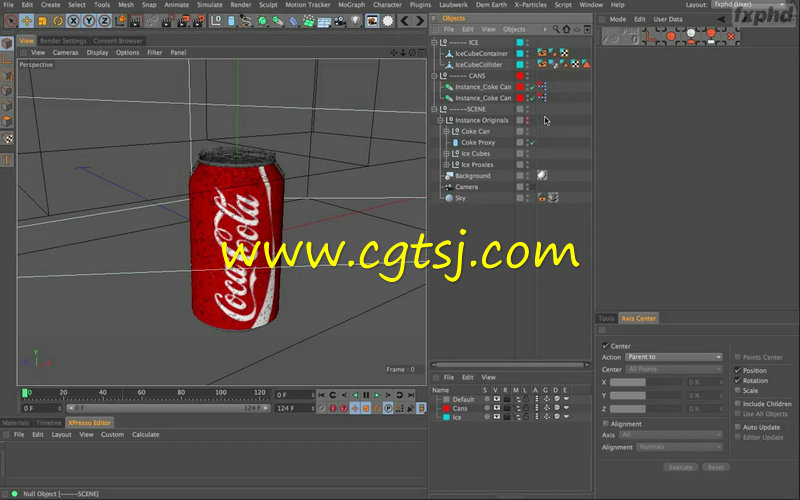Image resolution: width=800 pixels, height=500 pixels.
Task: Toggle the Y axis lock
Action: tap(89, 21)
